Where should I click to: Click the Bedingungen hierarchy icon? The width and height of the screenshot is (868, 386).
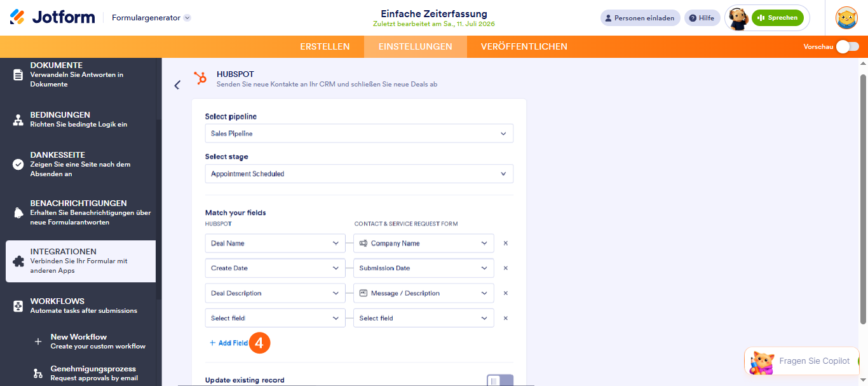18,120
